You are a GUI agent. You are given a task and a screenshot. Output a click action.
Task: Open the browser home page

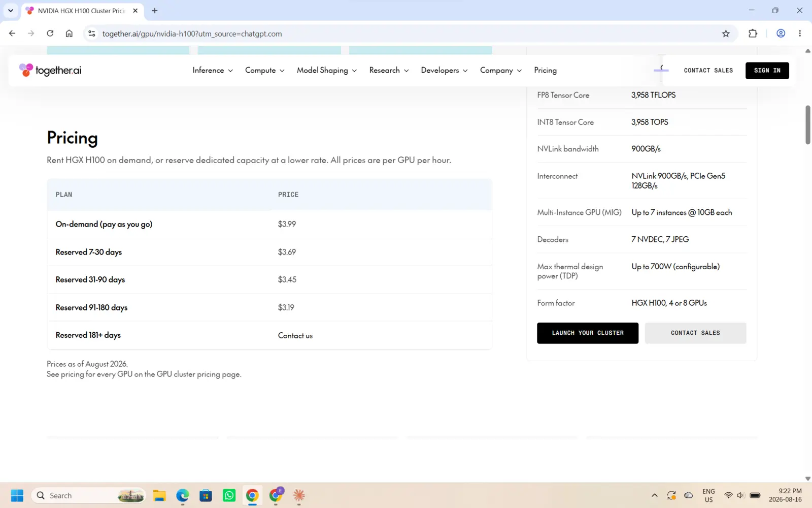pos(69,34)
